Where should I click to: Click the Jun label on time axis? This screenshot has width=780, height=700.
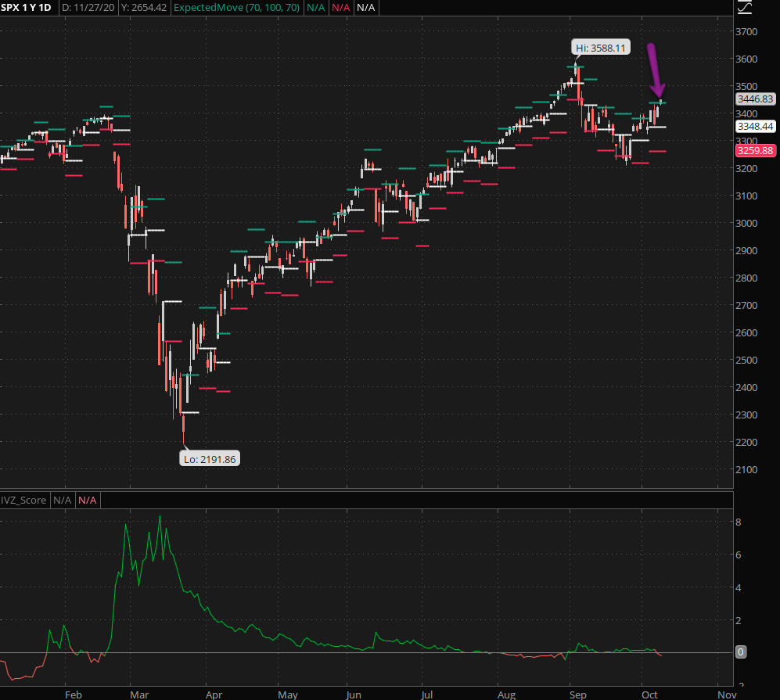(x=353, y=695)
